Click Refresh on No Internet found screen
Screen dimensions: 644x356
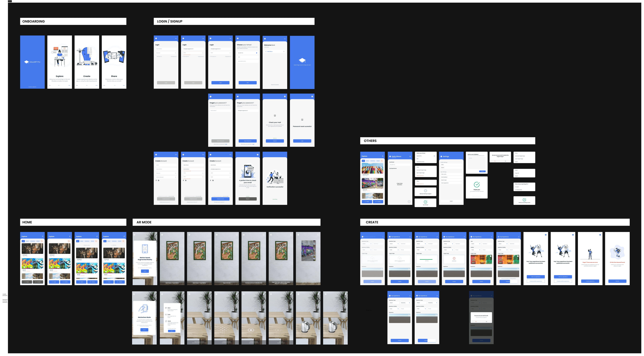click(617, 281)
